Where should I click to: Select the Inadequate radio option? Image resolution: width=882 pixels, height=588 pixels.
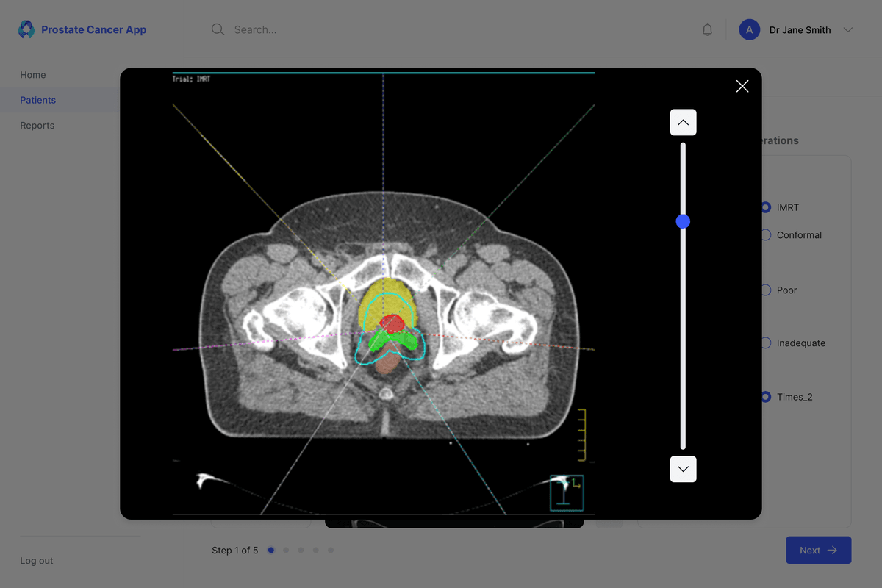click(766, 343)
